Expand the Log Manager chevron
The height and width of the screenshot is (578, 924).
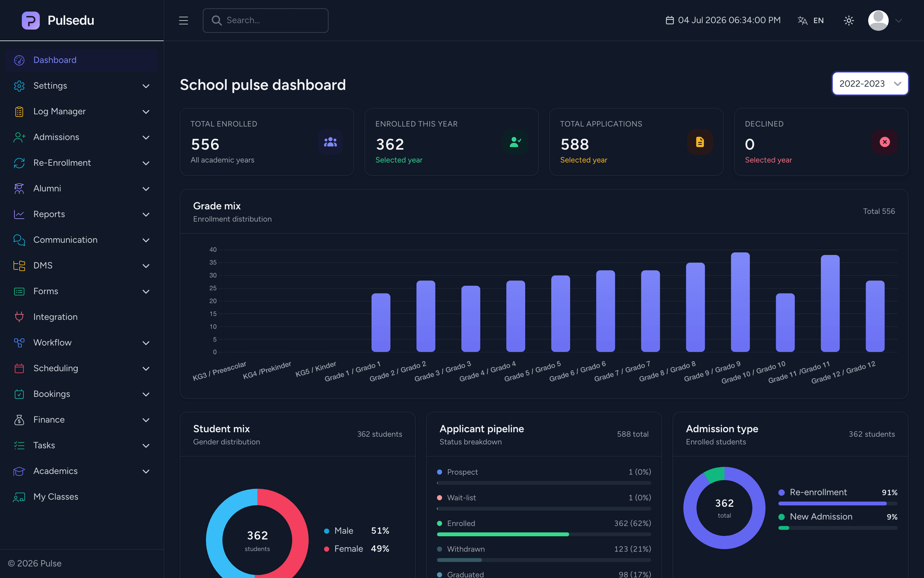pyautogui.click(x=146, y=112)
